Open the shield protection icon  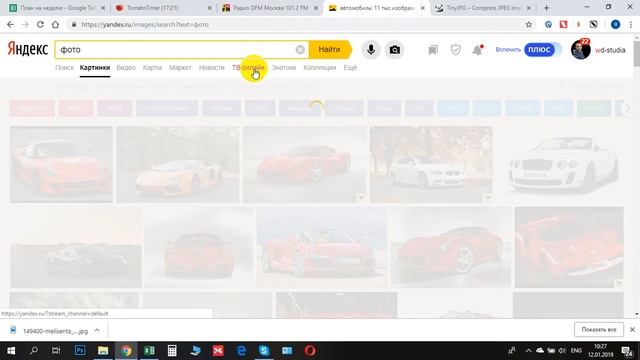[x=456, y=50]
